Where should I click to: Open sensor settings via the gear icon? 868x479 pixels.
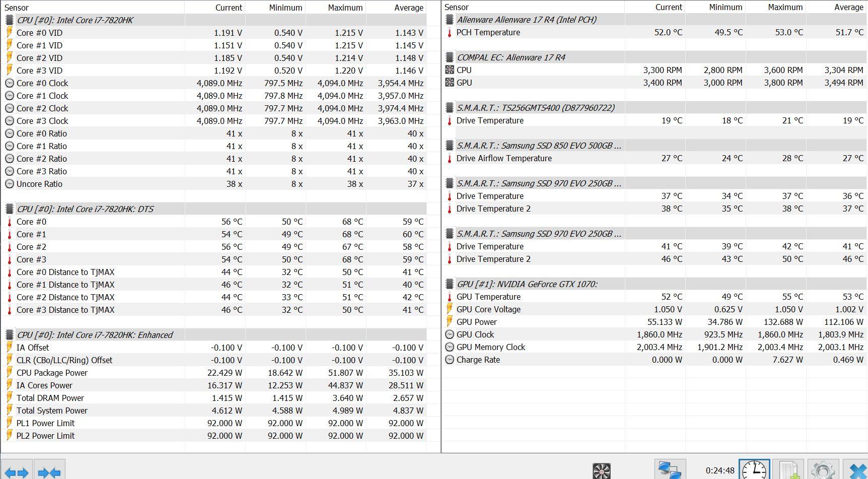823,470
